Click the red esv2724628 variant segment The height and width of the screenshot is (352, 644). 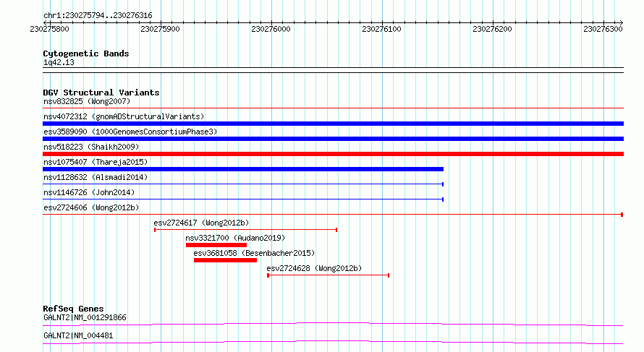[x=329, y=275]
